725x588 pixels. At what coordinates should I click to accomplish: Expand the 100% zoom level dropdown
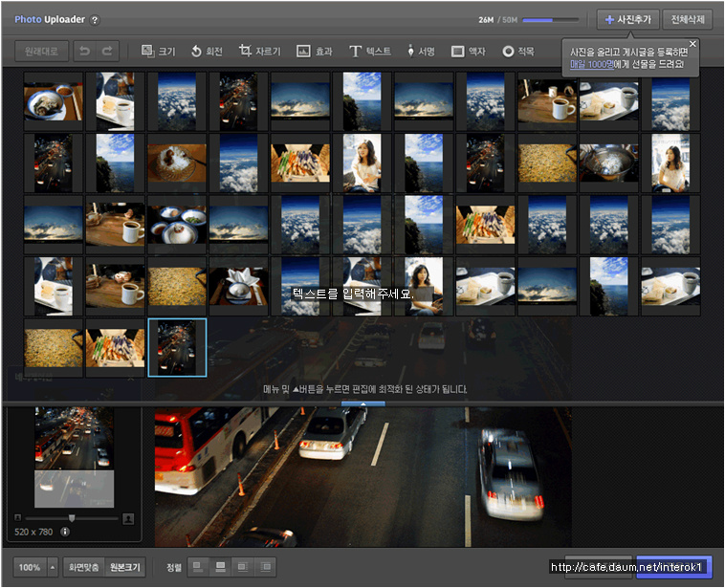point(52,567)
